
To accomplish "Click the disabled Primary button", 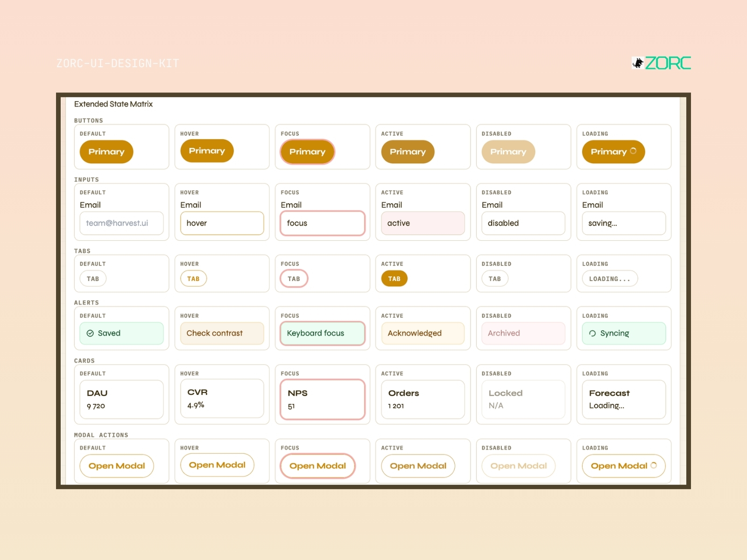I will pos(508,152).
